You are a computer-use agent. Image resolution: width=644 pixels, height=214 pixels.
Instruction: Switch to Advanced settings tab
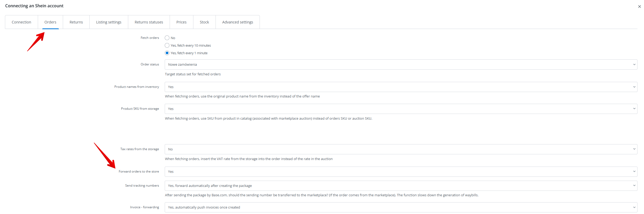pos(237,22)
